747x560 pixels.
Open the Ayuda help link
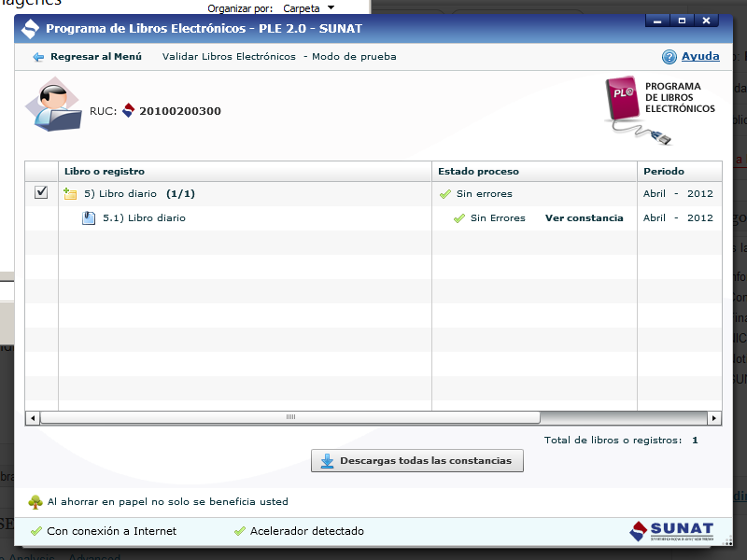[700, 56]
